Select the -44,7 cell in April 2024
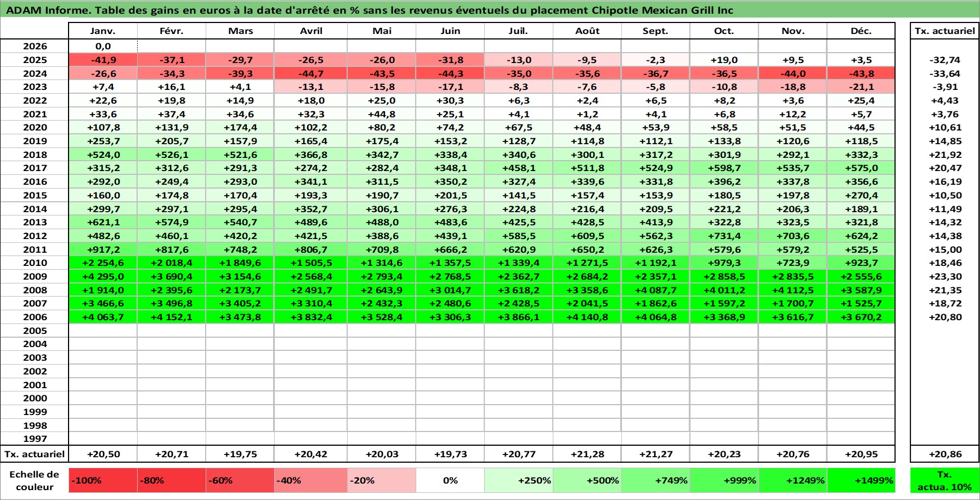The image size is (980, 500). pyautogui.click(x=311, y=73)
